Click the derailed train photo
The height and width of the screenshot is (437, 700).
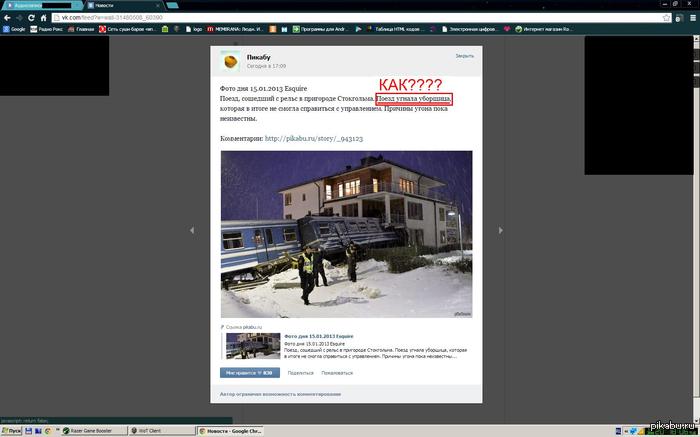(346, 234)
